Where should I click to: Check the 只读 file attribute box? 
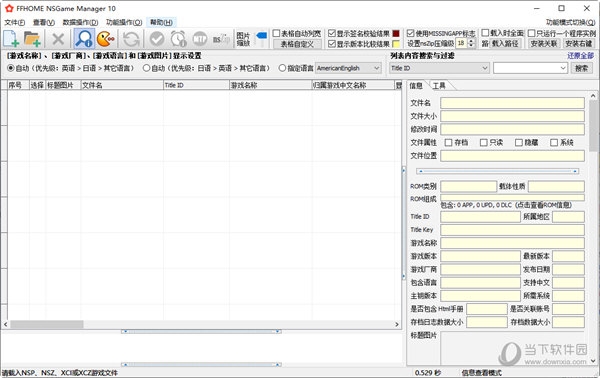(484, 142)
